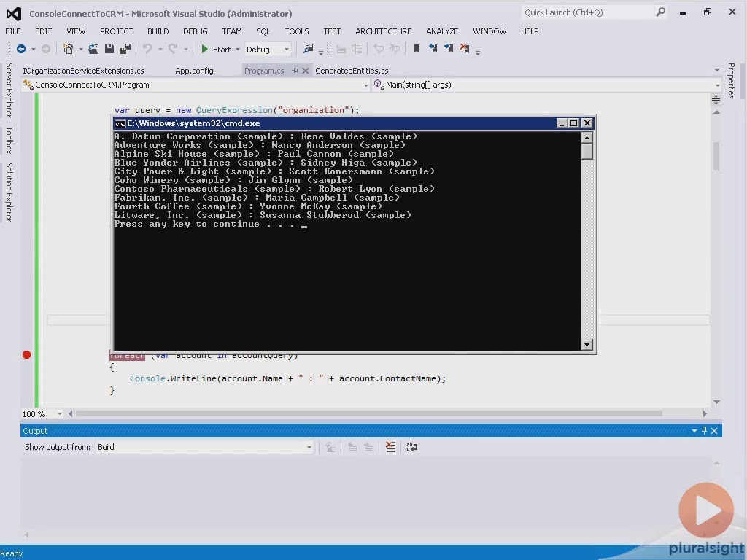The height and width of the screenshot is (560, 747).
Task: Go to the previous bookmark icon
Action: [x=433, y=49]
